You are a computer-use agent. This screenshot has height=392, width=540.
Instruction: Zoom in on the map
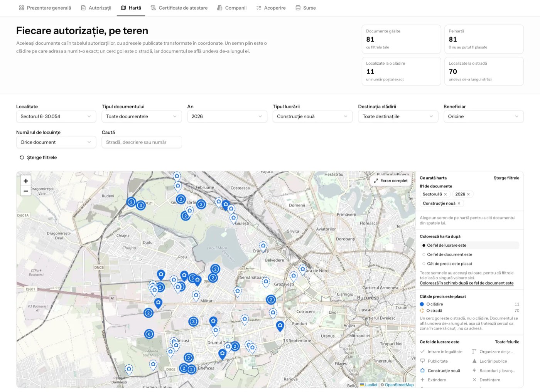coord(25,181)
